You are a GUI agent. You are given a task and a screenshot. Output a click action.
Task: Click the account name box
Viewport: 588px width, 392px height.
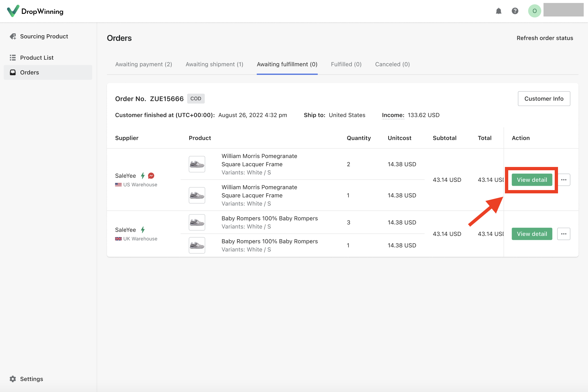click(563, 10)
